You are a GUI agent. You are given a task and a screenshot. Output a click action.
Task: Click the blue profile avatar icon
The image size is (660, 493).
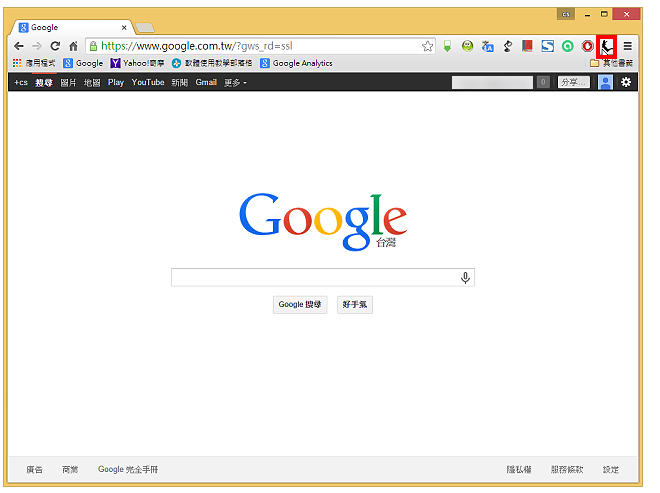tap(605, 82)
